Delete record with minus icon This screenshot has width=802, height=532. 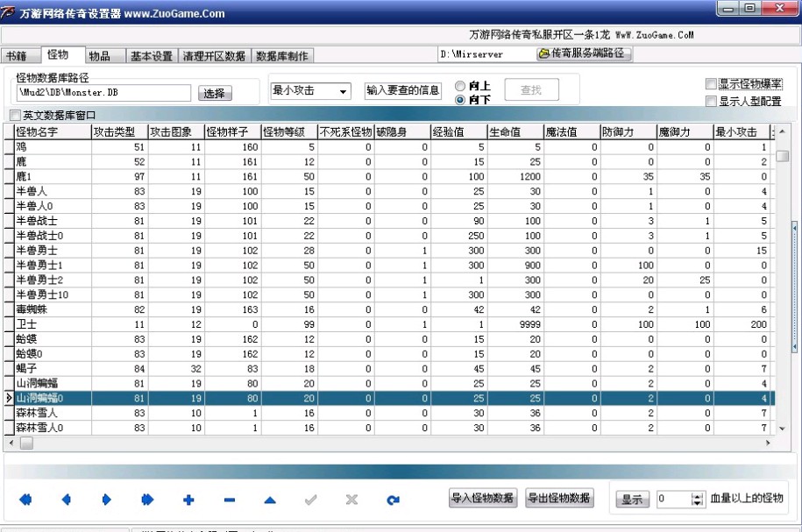(x=229, y=500)
